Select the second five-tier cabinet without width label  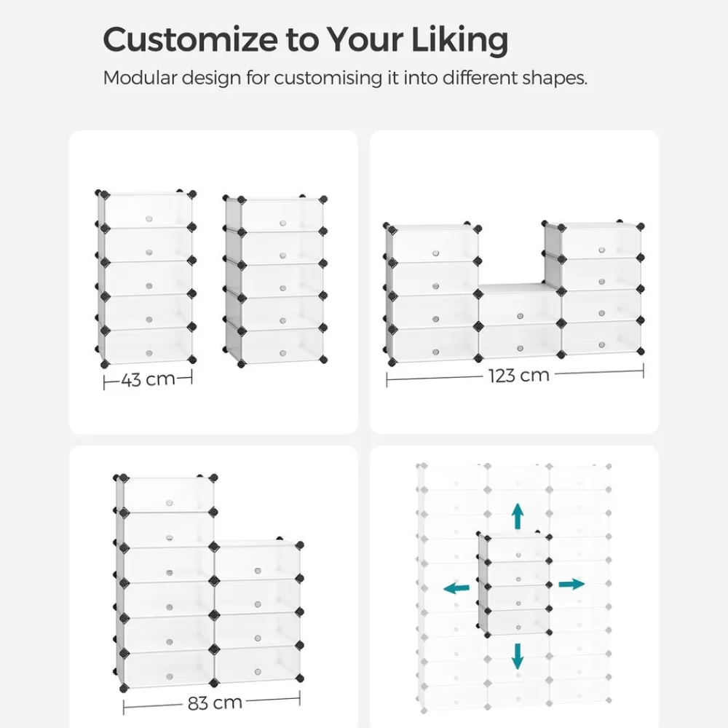pyautogui.click(x=274, y=280)
